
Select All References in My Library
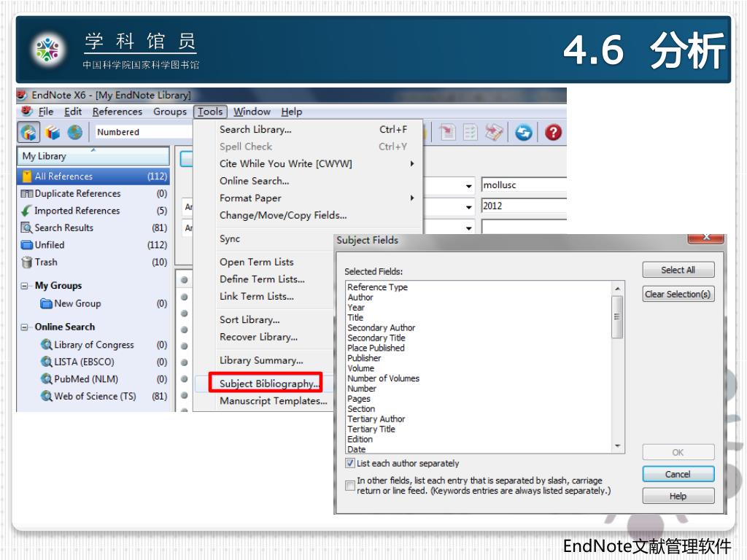[x=93, y=176]
